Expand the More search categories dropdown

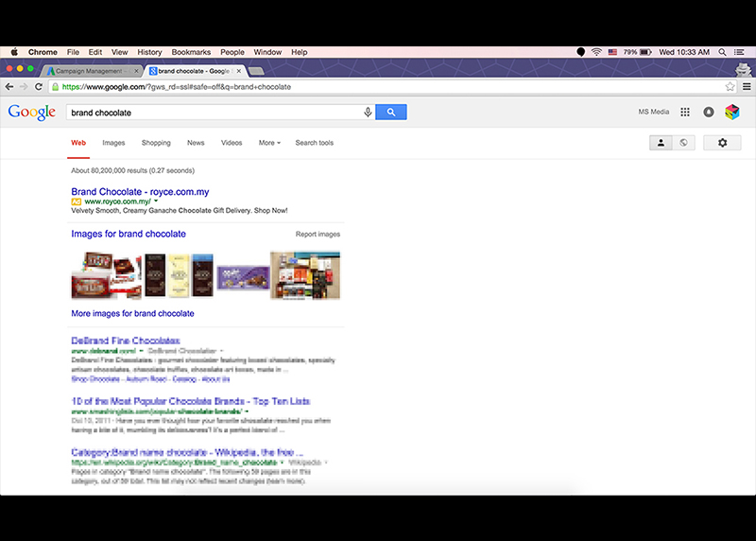coord(269,143)
